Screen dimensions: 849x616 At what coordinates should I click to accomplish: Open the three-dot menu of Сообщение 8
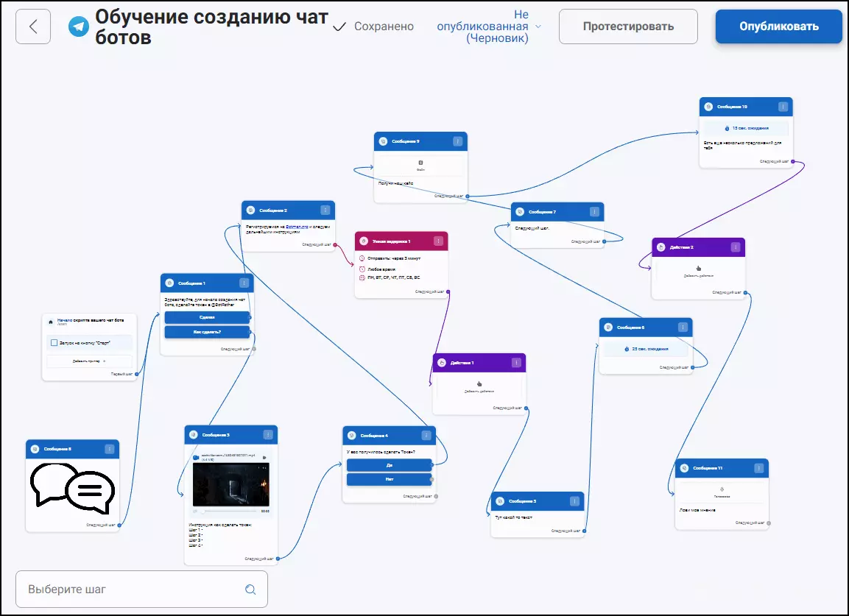click(110, 449)
